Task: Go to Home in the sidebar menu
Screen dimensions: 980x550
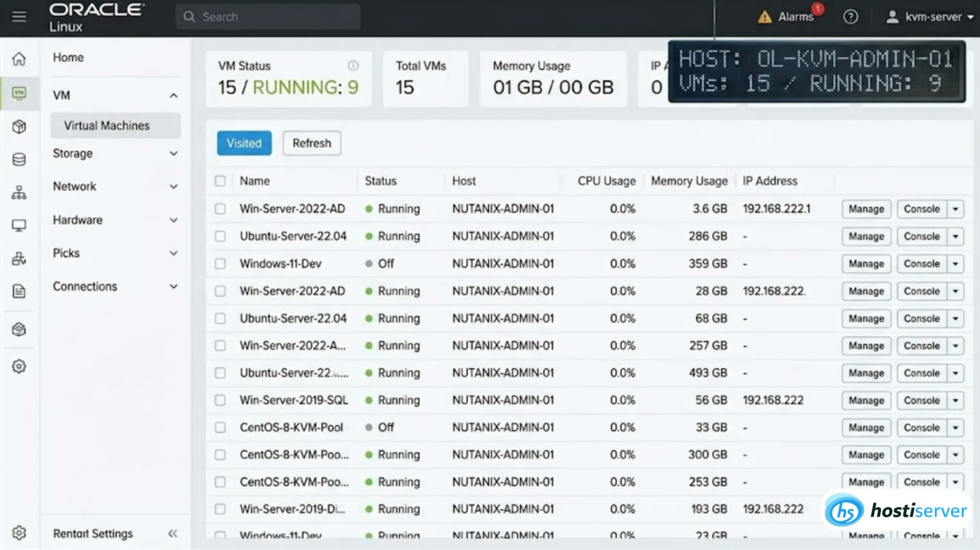Action: click(x=68, y=57)
